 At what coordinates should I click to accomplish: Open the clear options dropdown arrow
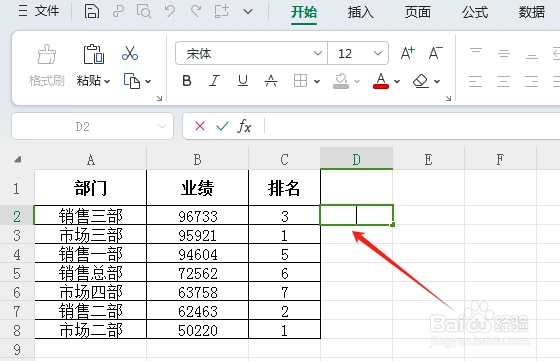pyautogui.click(x=437, y=82)
